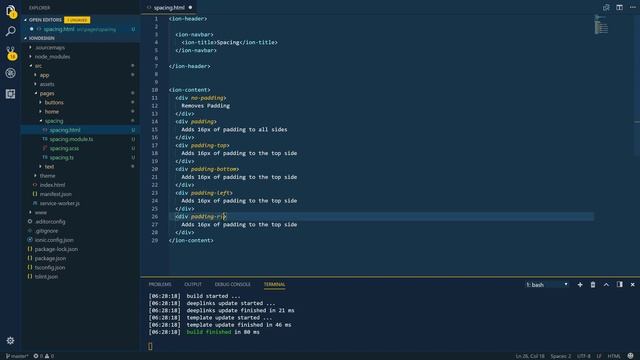Click the open changes icon in the editor title bar
Screen dimensions: 640x360
tap(606, 7)
